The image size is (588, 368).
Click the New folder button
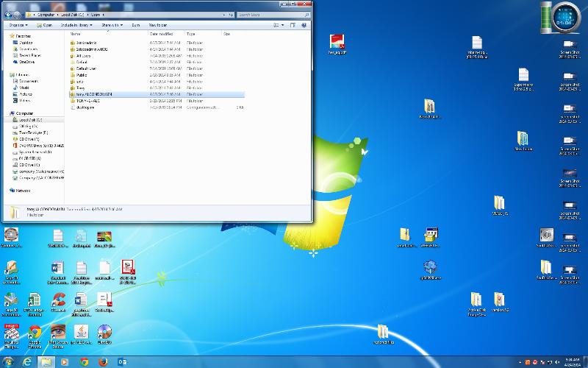pyautogui.click(x=158, y=25)
